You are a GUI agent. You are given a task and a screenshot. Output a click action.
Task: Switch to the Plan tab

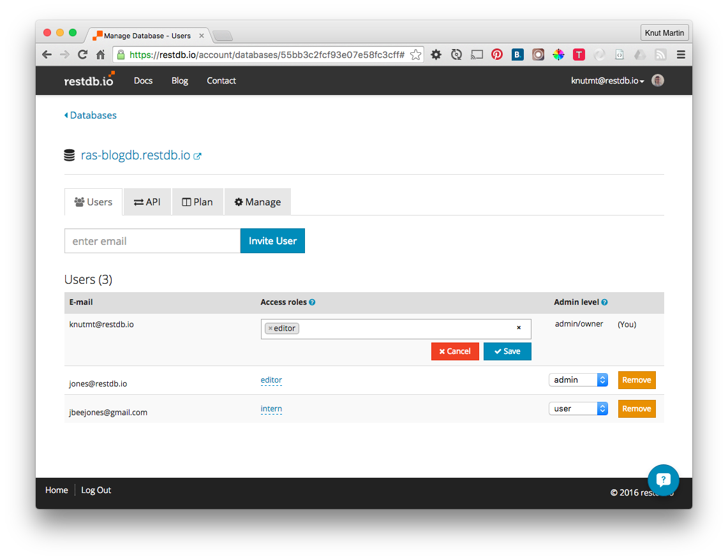point(197,202)
